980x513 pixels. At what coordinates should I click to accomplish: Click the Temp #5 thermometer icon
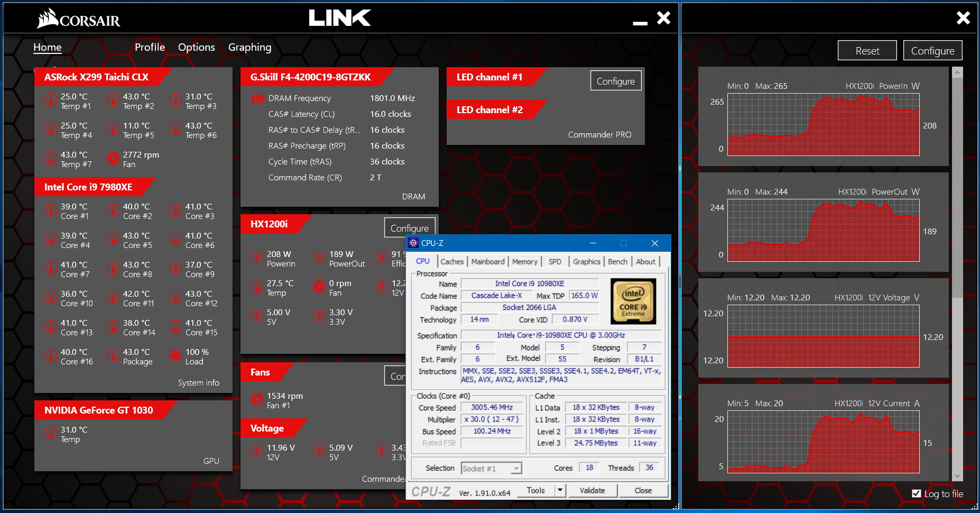pyautogui.click(x=113, y=130)
